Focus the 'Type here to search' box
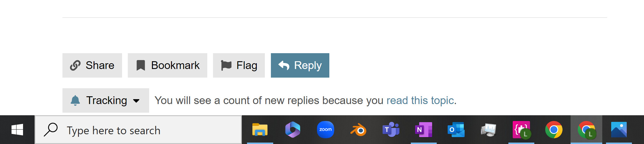This screenshot has height=144, width=644. pos(138,130)
